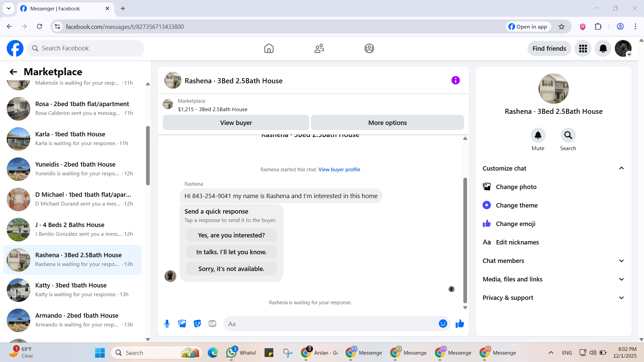
Task: Click conversation list scrollbar thumb
Action: [x=148, y=155]
